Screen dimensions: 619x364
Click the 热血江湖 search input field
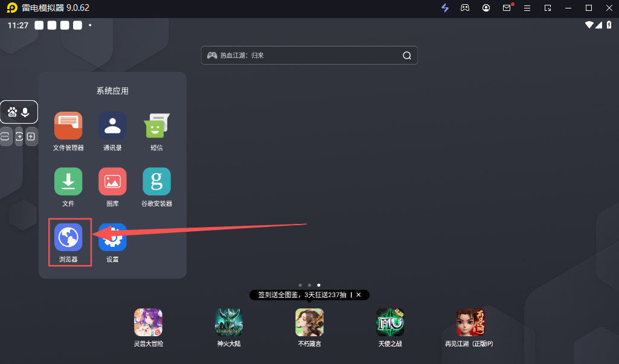(302, 56)
